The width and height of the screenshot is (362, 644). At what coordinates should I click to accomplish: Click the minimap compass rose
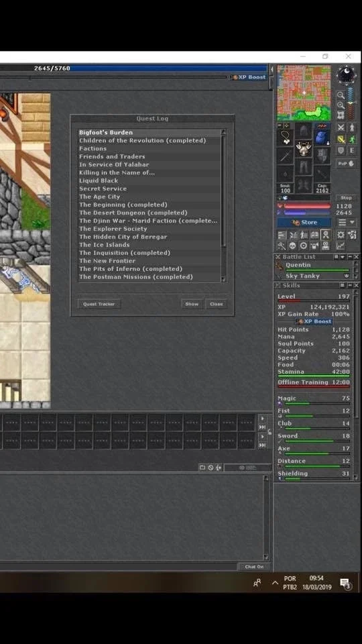pyautogui.click(x=347, y=75)
